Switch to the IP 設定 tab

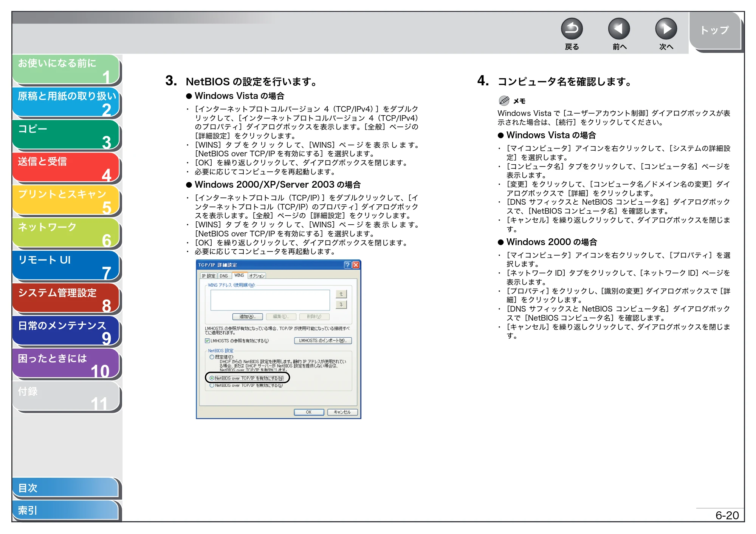point(209,276)
